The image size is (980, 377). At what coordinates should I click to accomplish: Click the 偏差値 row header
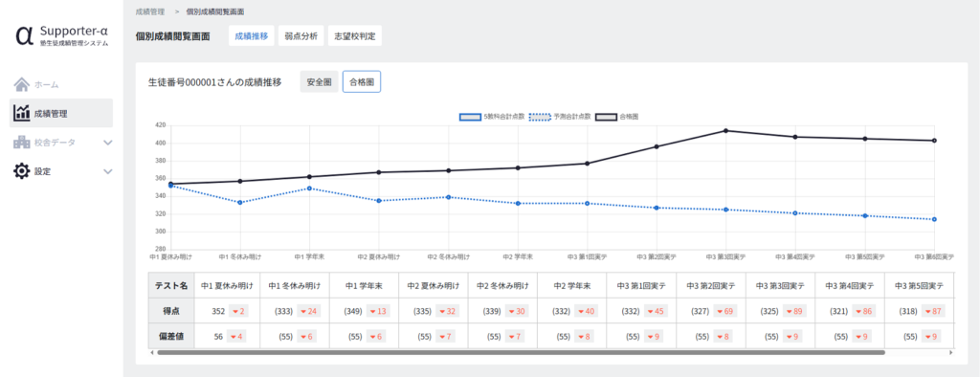pos(171,337)
